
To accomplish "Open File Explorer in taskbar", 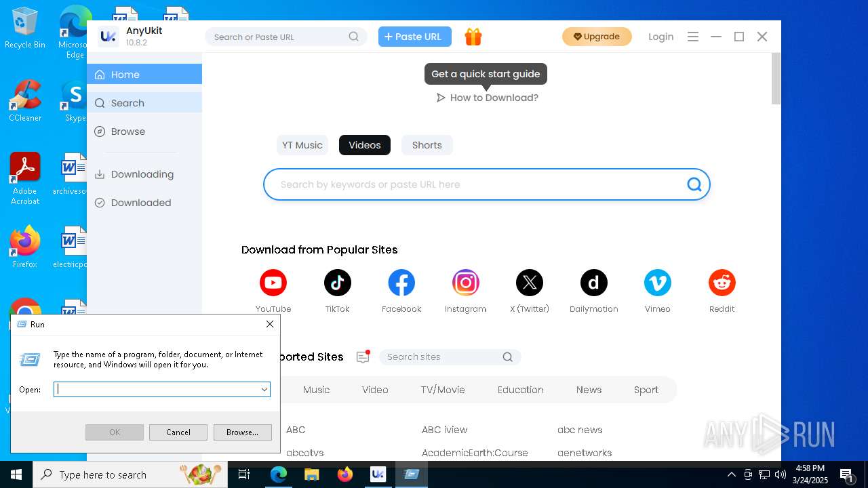I will pyautogui.click(x=312, y=474).
